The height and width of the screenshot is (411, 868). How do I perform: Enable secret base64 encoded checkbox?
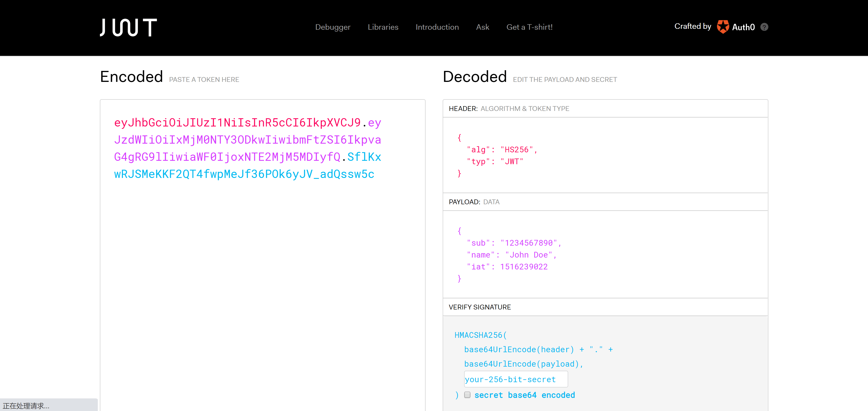[467, 395]
